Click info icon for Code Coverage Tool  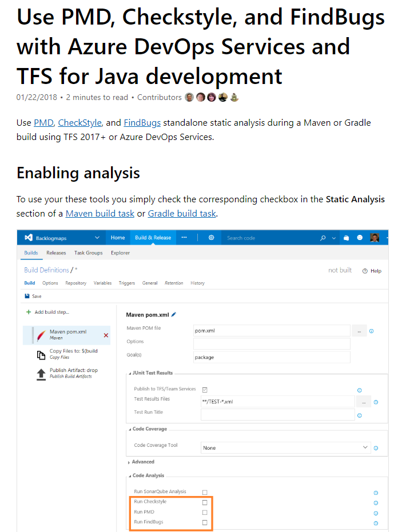pyautogui.click(x=376, y=448)
